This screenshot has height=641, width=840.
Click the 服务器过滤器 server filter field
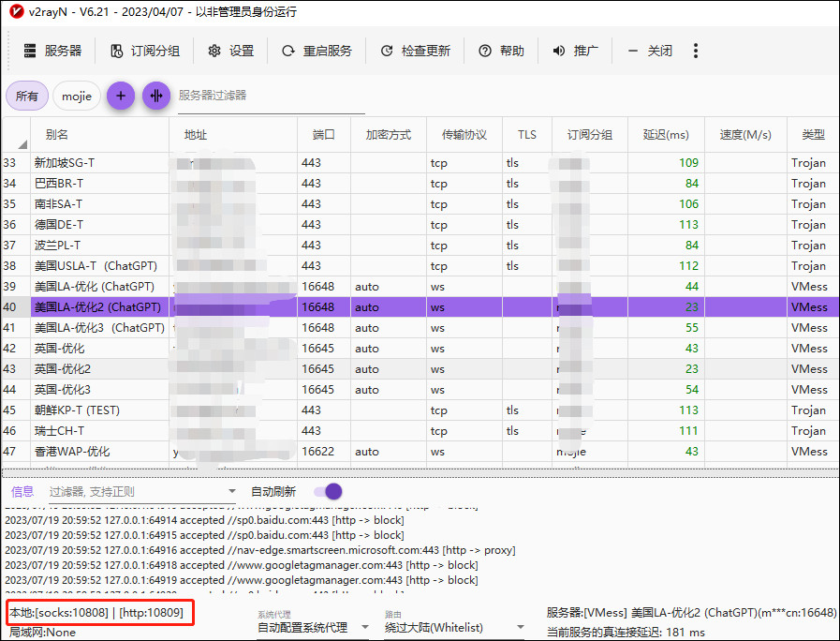coord(271,97)
